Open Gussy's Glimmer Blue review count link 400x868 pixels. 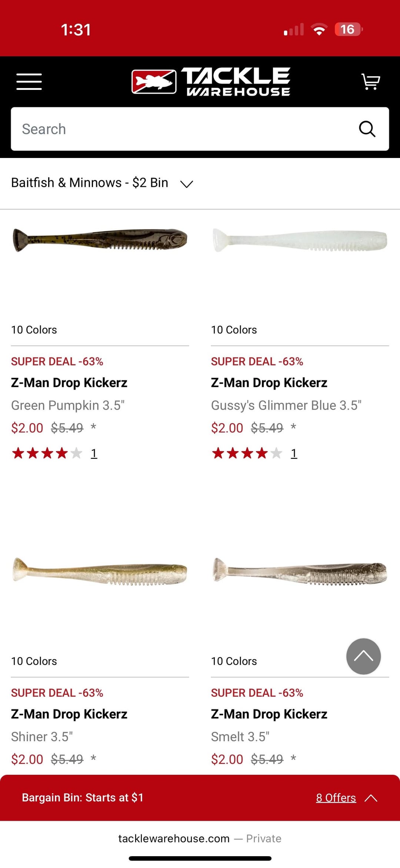(x=294, y=453)
